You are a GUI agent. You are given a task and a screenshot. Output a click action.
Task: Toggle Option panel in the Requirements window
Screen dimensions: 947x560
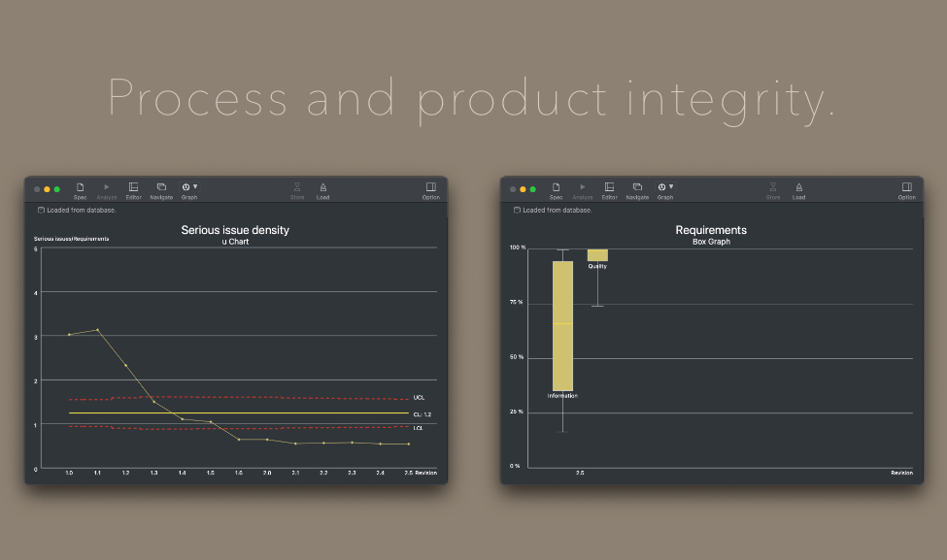[906, 187]
